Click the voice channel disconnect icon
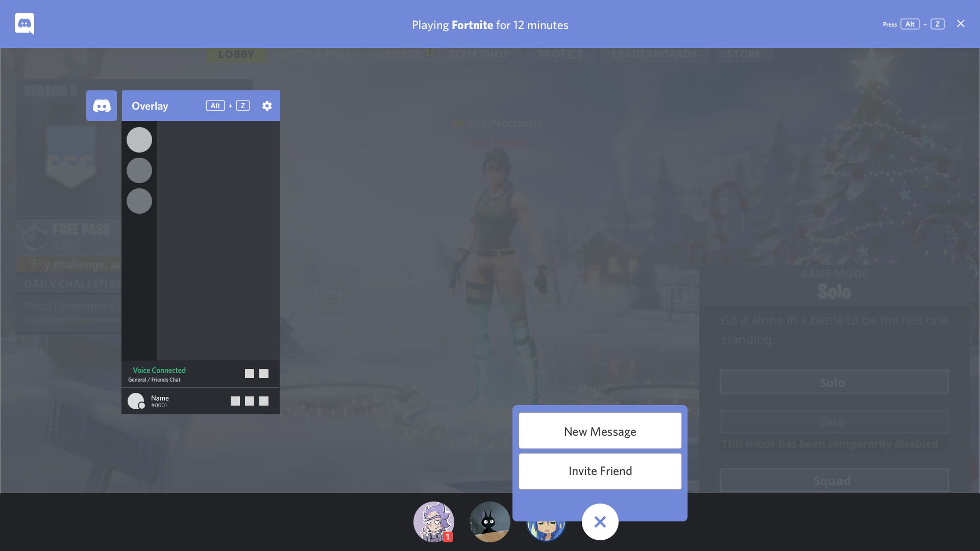The height and width of the screenshot is (551, 980). tap(264, 373)
